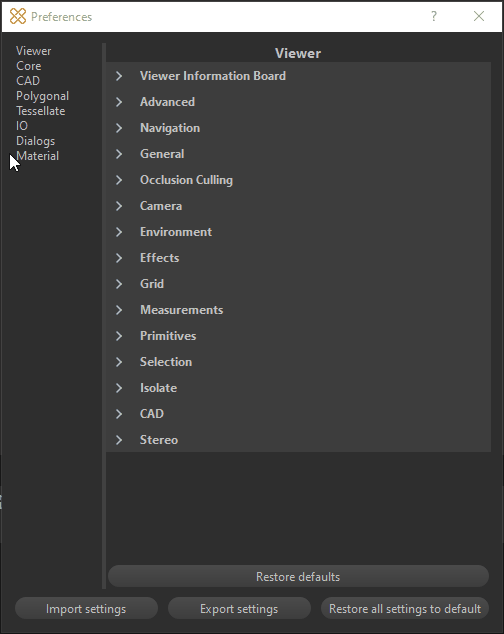Click the Selection section label
The height and width of the screenshot is (634, 504).
166,362
